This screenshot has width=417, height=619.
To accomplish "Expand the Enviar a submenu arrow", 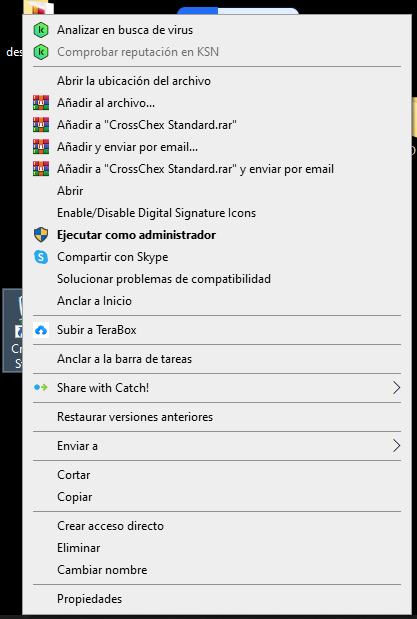I will (396, 446).
